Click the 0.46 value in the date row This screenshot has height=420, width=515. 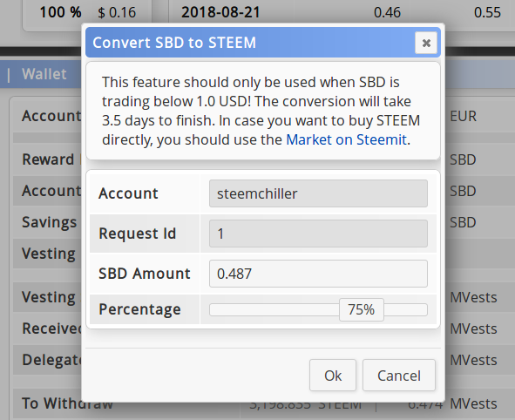tap(387, 13)
